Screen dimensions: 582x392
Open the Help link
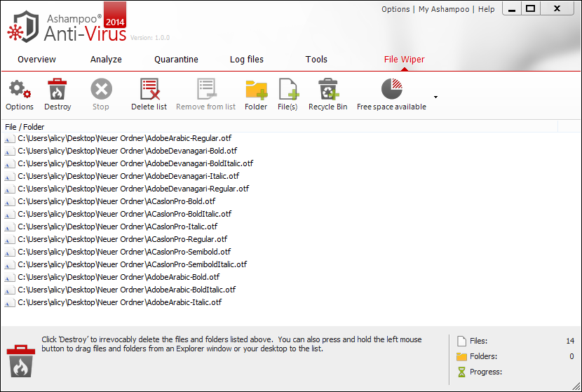click(x=486, y=9)
